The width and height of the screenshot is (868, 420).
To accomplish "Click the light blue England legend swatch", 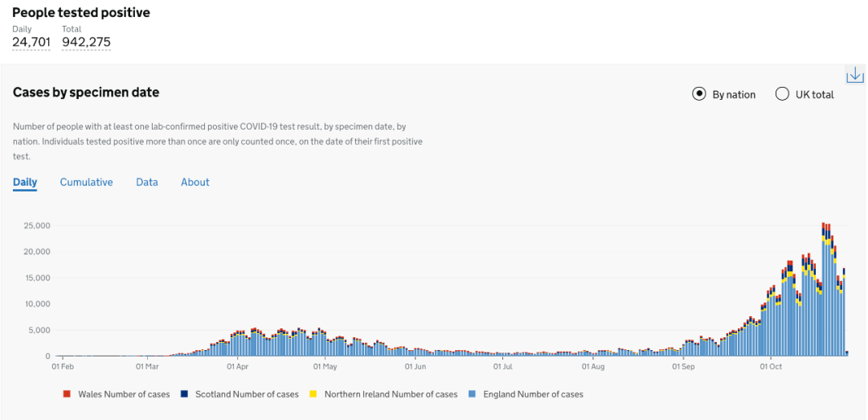I will point(472,394).
